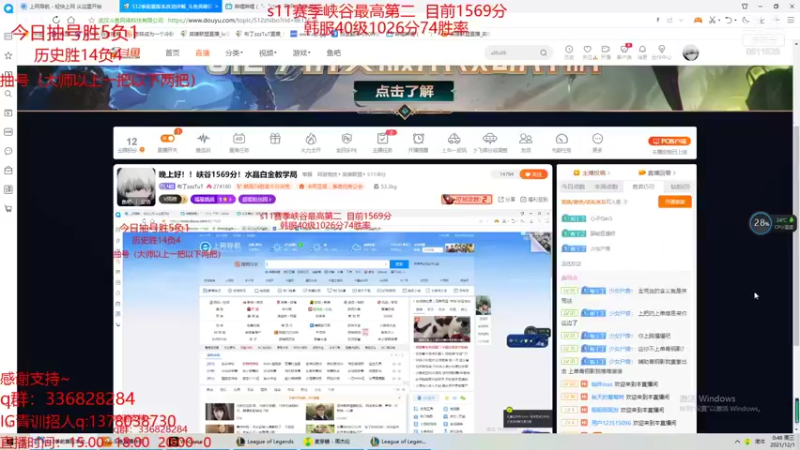Expand the 分类 dropdown in navigation
The width and height of the screenshot is (800, 450).
point(234,53)
